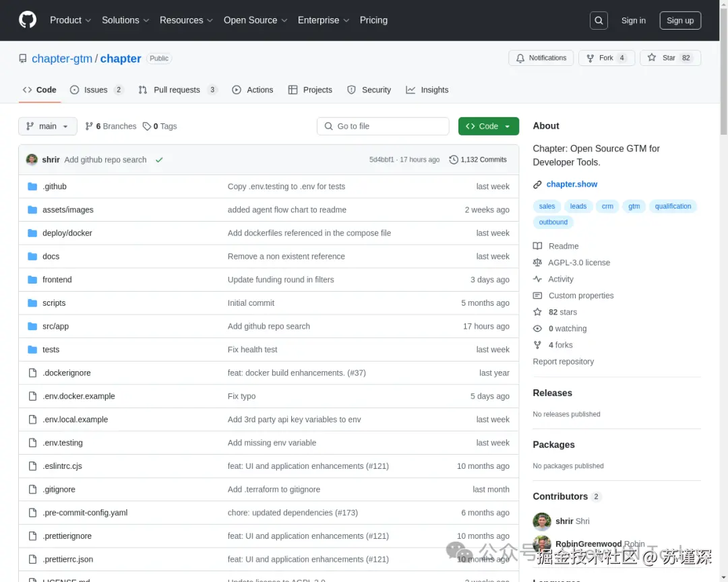Screen dimensions: 728x582
Task: Open the 6 Branches link
Action: tap(111, 126)
